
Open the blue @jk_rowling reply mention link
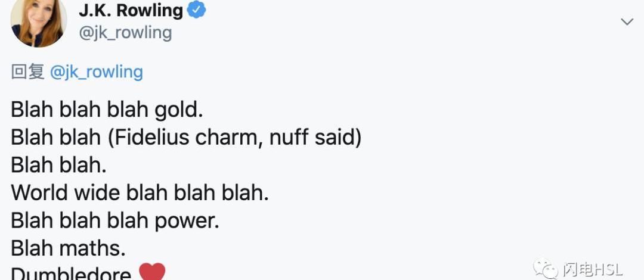tap(97, 72)
